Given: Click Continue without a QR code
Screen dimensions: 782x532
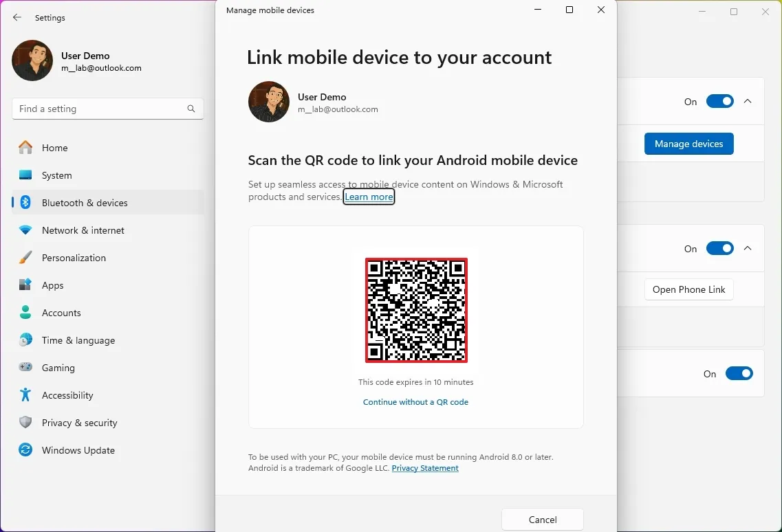Looking at the screenshot, I should tap(415, 402).
